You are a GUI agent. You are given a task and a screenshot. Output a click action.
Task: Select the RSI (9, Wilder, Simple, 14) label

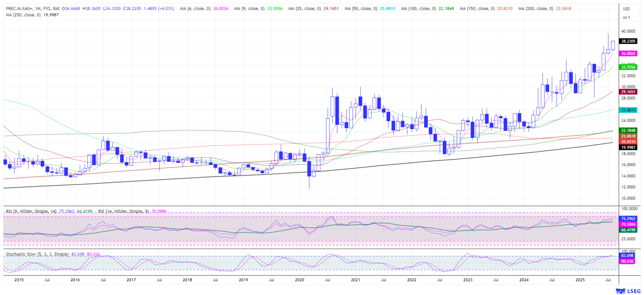click(31, 211)
